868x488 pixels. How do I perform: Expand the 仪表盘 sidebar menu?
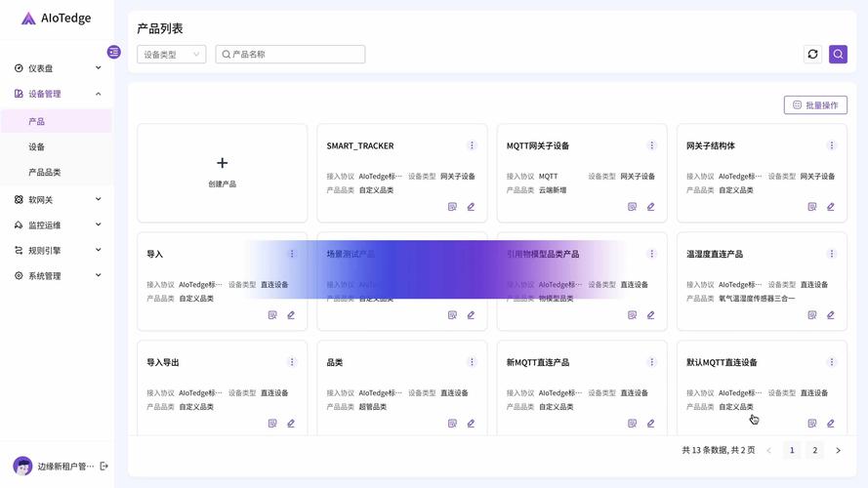(57, 68)
